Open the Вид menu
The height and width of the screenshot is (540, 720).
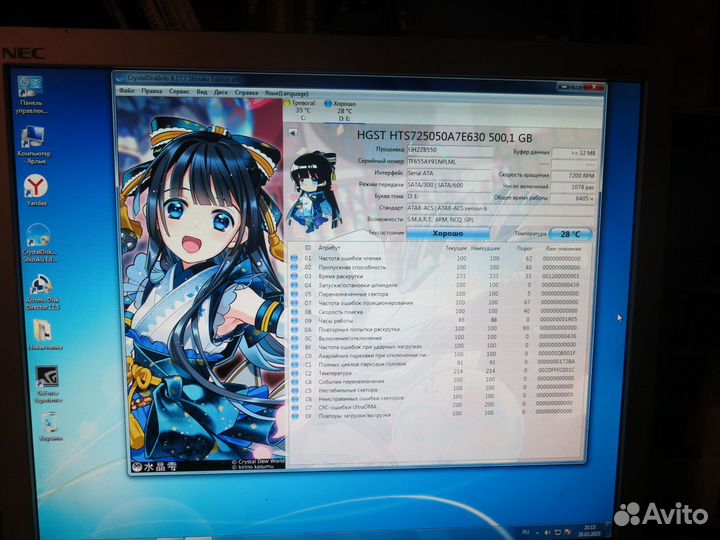[202, 92]
